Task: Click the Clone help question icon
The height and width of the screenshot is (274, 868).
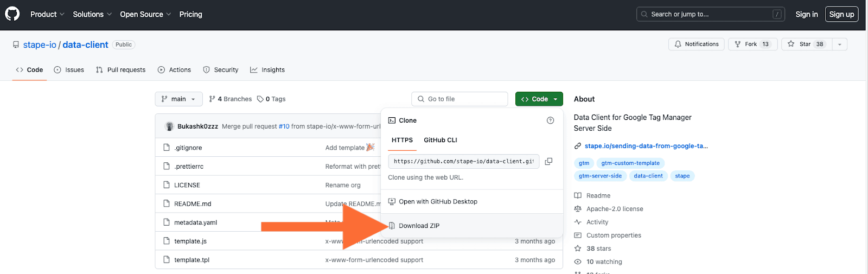Action: (550, 120)
